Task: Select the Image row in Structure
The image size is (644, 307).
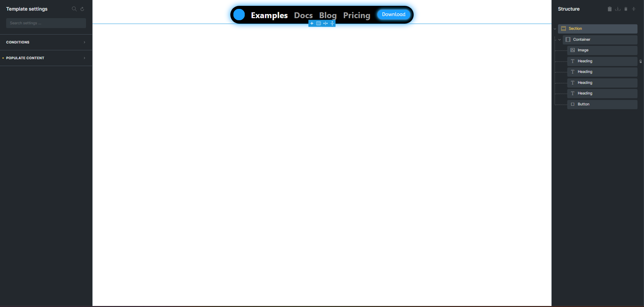Action: (x=602, y=50)
